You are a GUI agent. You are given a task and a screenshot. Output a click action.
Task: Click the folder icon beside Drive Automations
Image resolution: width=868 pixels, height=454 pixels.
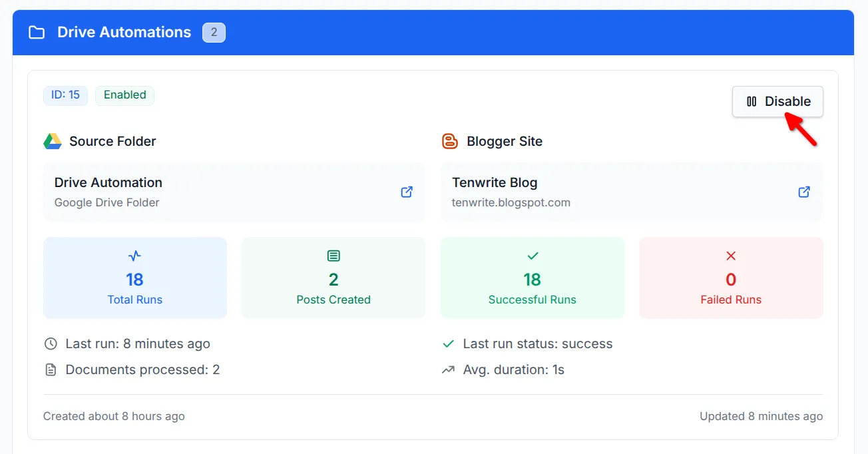[37, 33]
